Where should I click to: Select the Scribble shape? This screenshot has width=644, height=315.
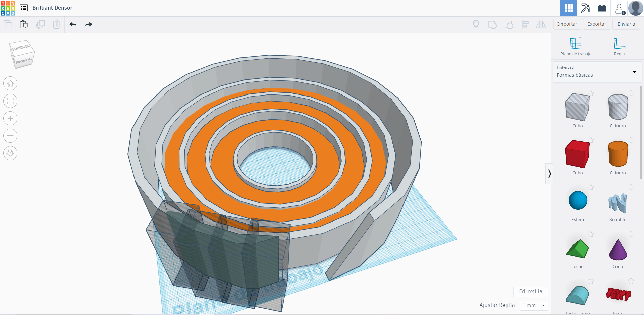(x=618, y=203)
